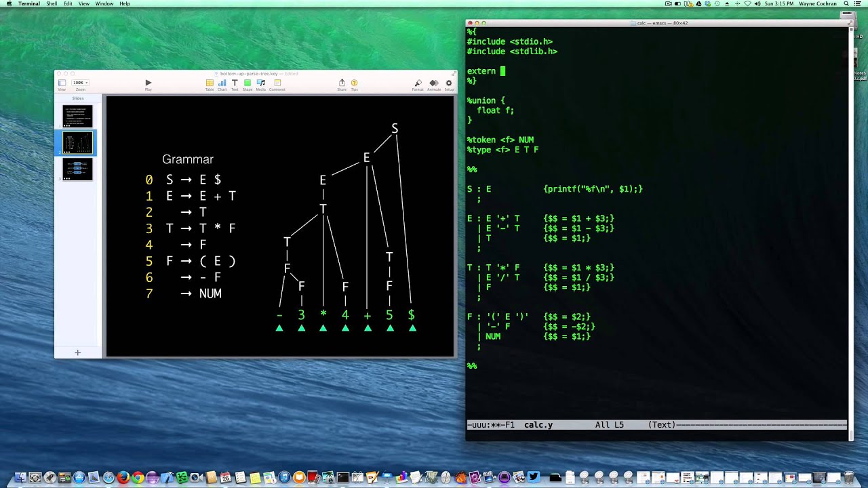
Task: Open the Shell menu
Action: [x=52, y=4]
